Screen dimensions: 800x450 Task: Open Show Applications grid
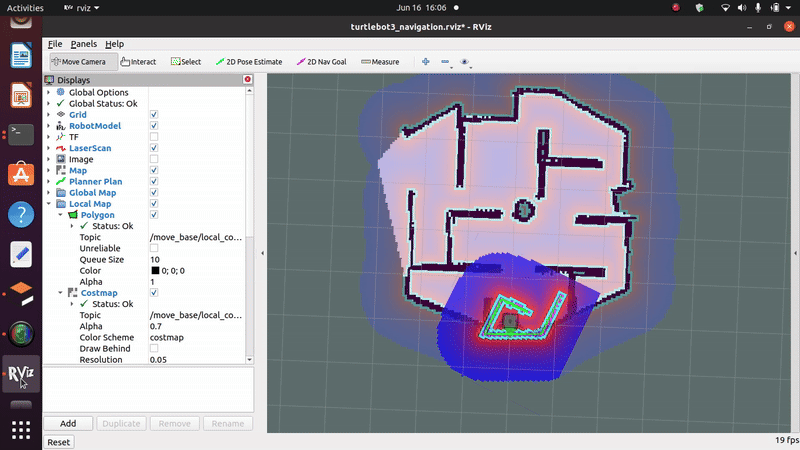tap(21, 430)
